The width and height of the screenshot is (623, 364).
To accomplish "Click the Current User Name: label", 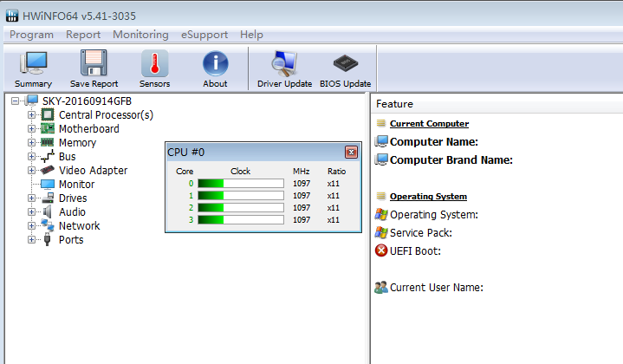I will pyautogui.click(x=437, y=288).
